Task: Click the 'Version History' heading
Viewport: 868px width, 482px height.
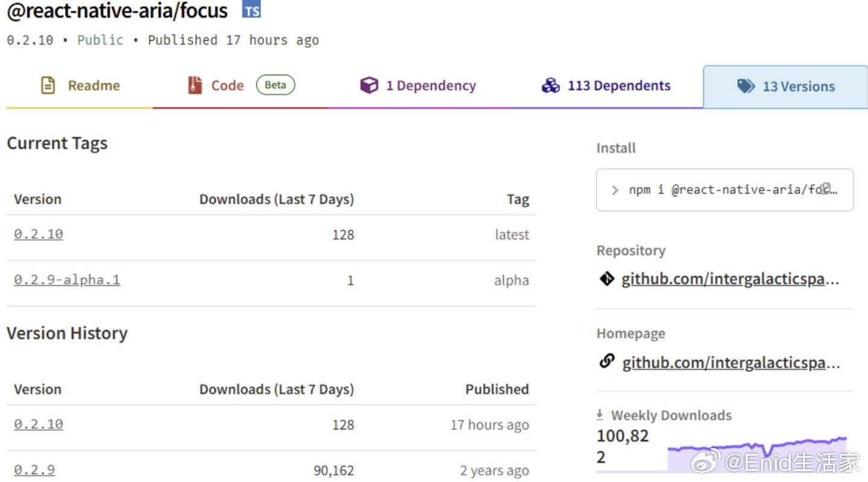Action: [67, 334]
